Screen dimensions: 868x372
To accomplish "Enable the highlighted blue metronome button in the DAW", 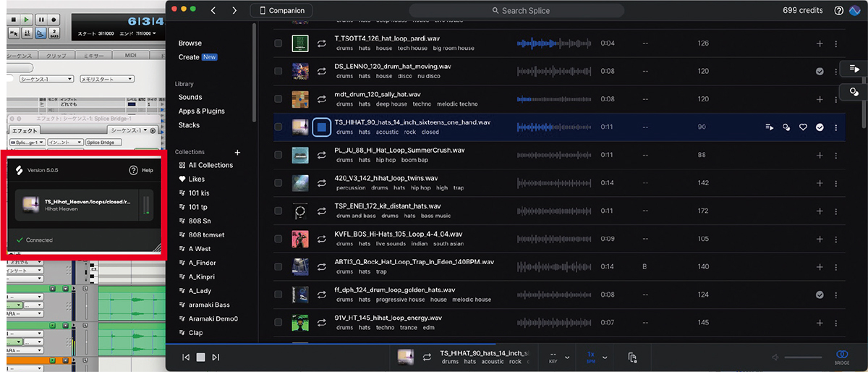I will coord(40,33).
